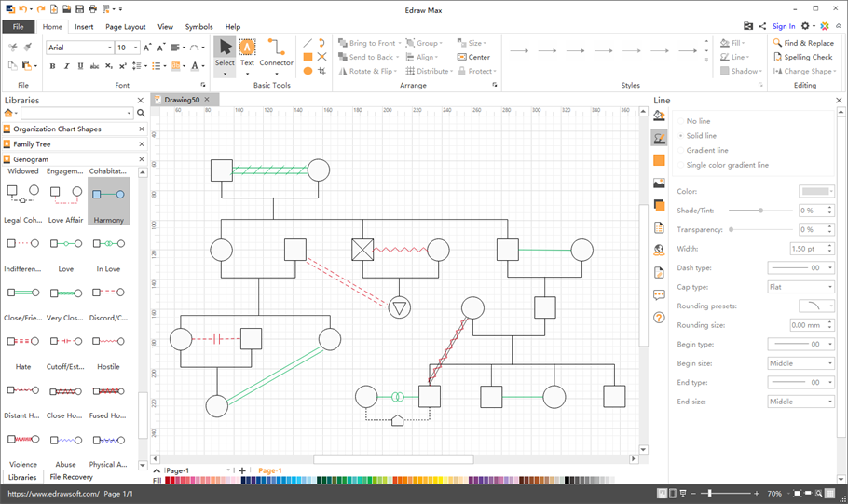Open the Cap type dropdown
This screenshot has height=504, width=848.
800,287
